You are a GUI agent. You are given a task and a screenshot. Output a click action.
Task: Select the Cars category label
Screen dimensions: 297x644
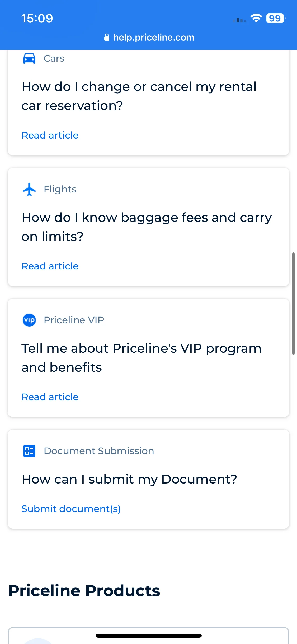(54, 58)
